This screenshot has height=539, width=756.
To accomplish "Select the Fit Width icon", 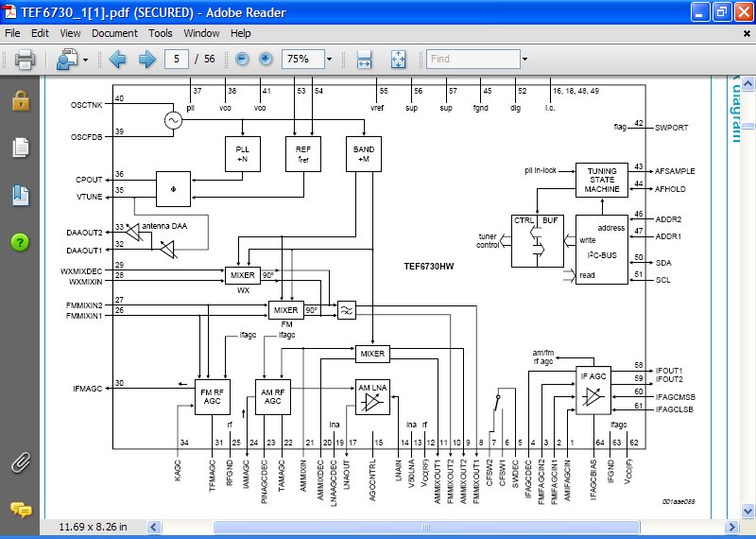I will [364, 60].
